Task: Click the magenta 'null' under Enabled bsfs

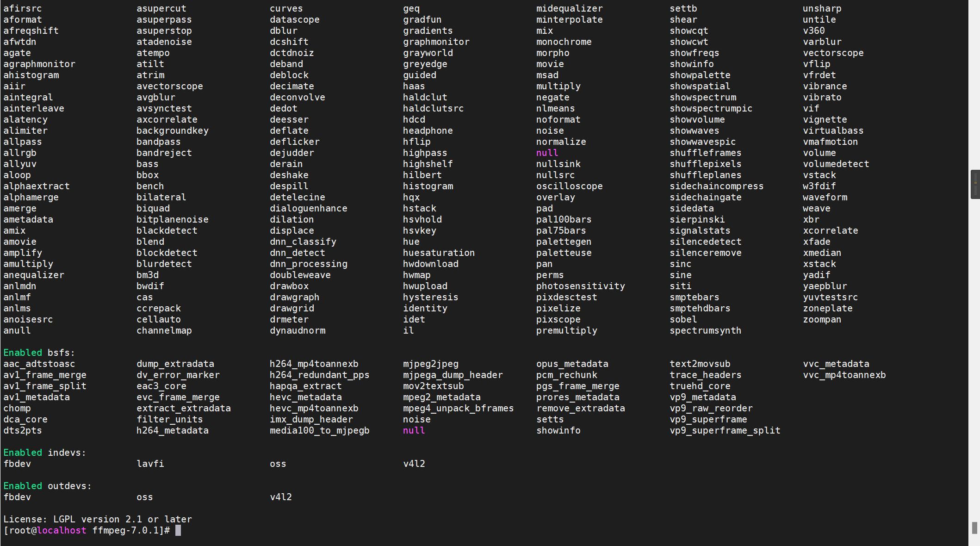Action: (x=414, y=430)
